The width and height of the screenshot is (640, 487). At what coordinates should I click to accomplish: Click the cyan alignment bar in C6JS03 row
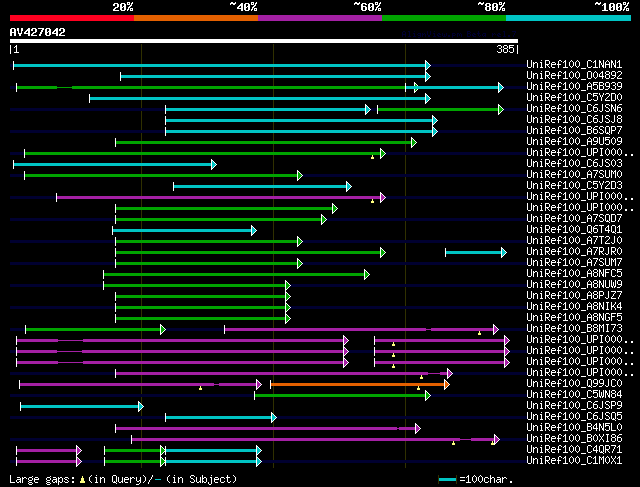(115, 165)
